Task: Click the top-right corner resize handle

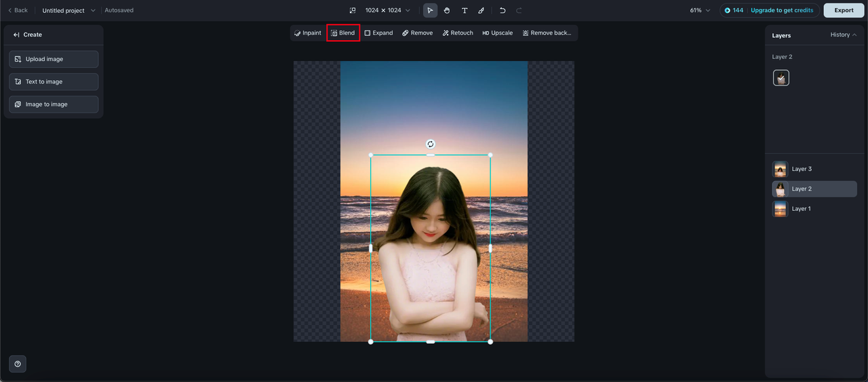Action: [490, 155]
